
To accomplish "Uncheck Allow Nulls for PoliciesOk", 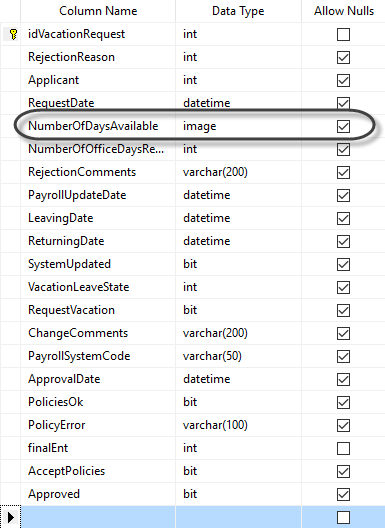I will (343, 402).
